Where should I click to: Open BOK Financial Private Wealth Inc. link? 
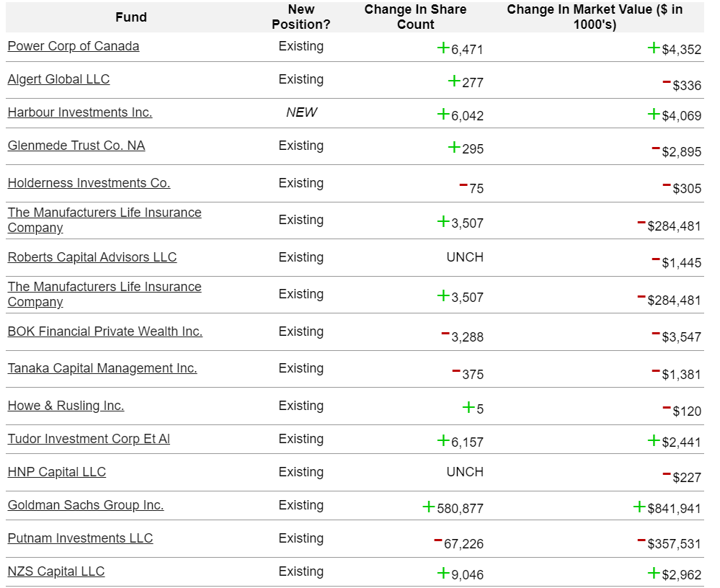105,331
